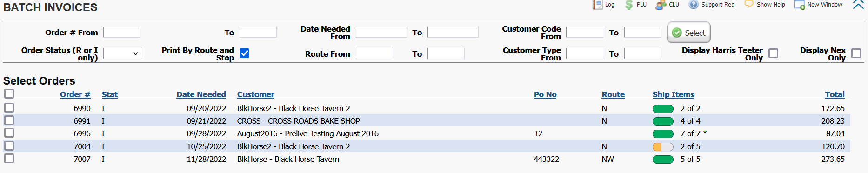The height and width of the screenshot is (173, 868).
Task: Collapse the header using double chevron
Action: pyautogui.click(x=858, y=5)
